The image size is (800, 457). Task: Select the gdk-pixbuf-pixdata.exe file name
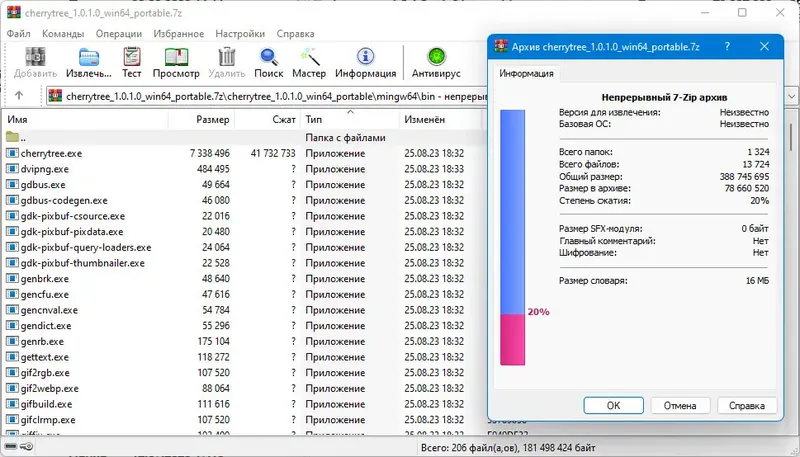click(x=72, y=232)
